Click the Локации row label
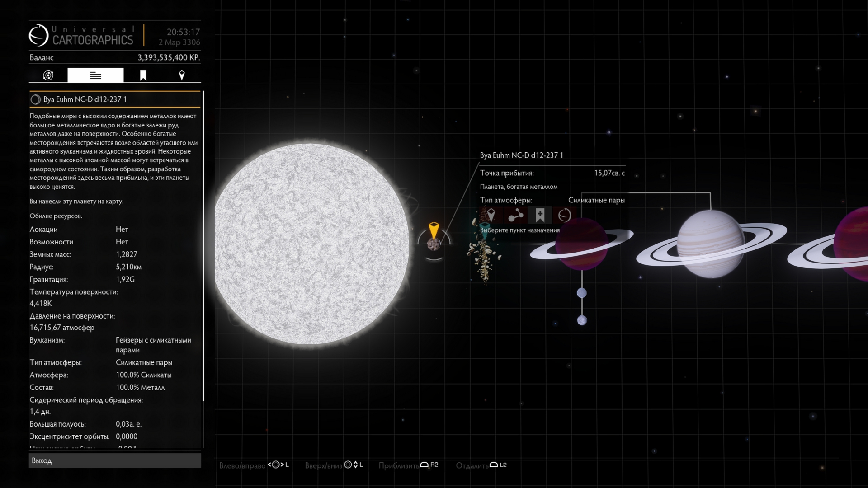Screen dimensions: 868x488 [43, 230]
